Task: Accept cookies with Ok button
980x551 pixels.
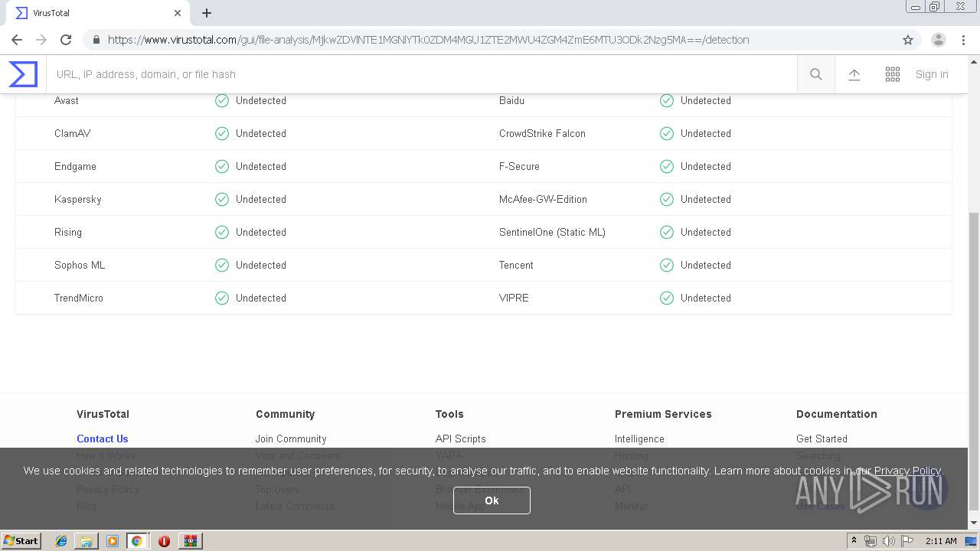Action: (492, 500)
